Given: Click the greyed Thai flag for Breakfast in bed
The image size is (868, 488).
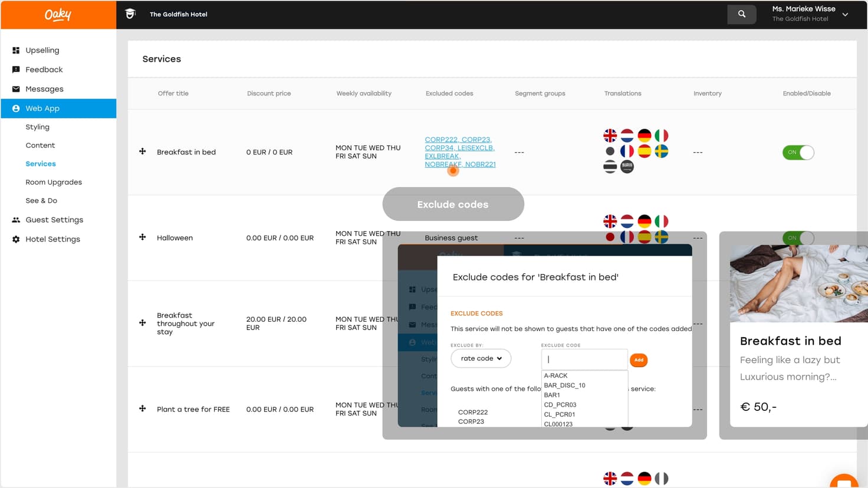Looking at the screenshot, I should 610,167.
